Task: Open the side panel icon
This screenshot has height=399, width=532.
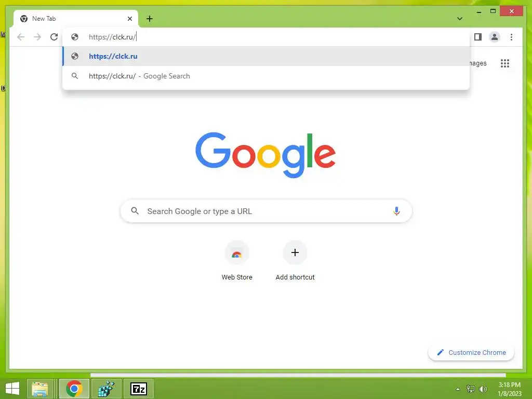Action: click(478, 37)
